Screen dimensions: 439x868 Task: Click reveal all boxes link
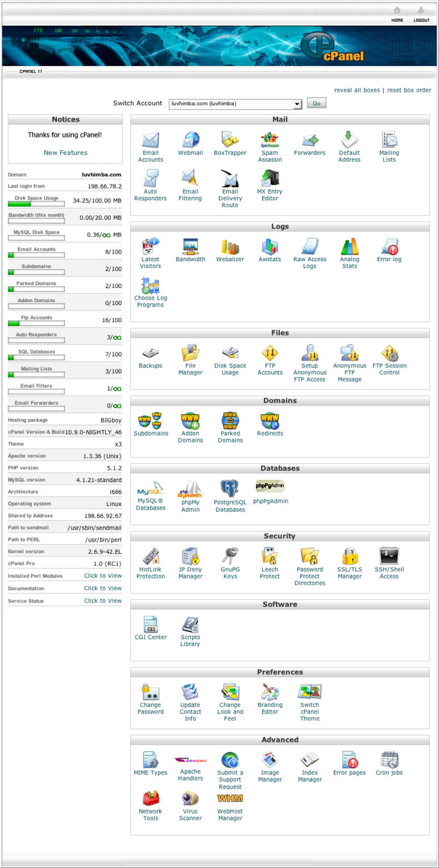pos(357,90)
